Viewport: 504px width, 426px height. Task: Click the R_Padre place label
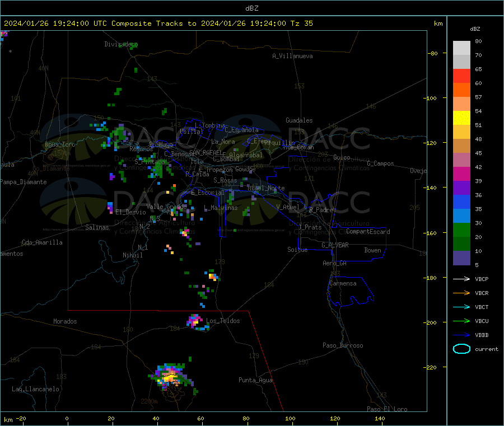pos(321,210)
